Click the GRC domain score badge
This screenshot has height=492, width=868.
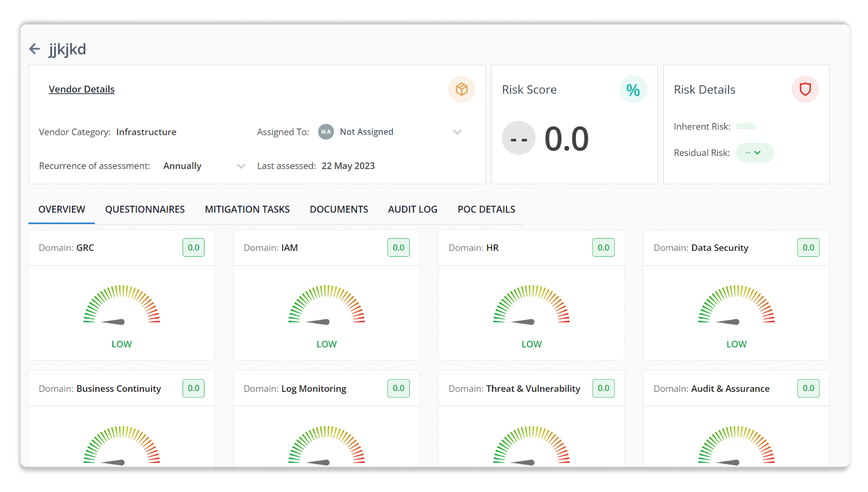pyautogui.click(x=193, y=248)
